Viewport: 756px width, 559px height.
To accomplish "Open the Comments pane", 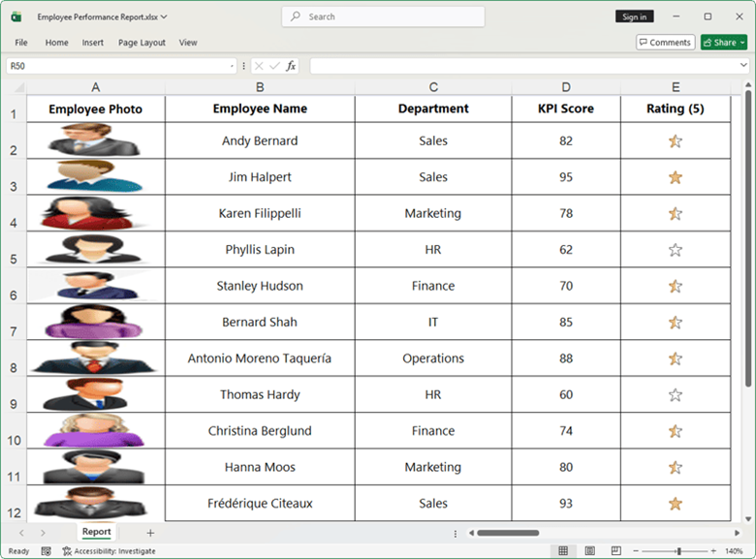I will (x=665, y=43).
